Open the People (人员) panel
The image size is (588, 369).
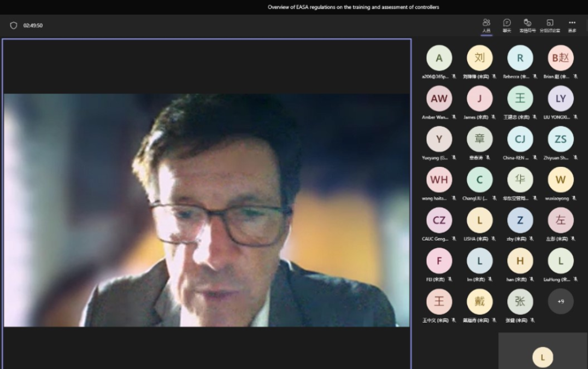tap(486, 25)
